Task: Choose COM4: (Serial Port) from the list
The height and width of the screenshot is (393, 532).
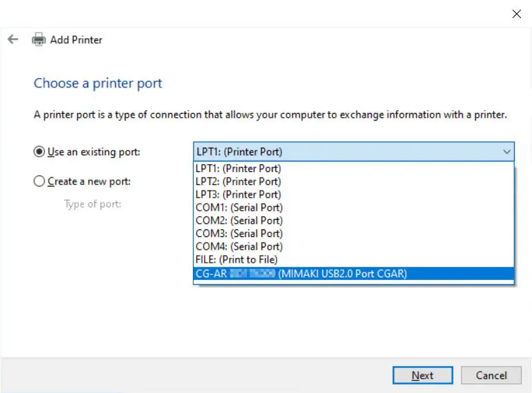Action: click(354, 247)
